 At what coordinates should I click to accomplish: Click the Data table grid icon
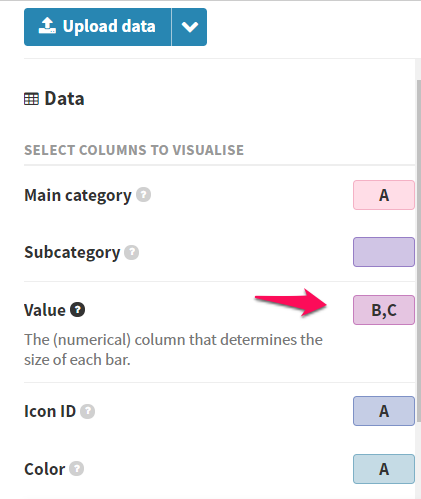[x=31, y=99]
